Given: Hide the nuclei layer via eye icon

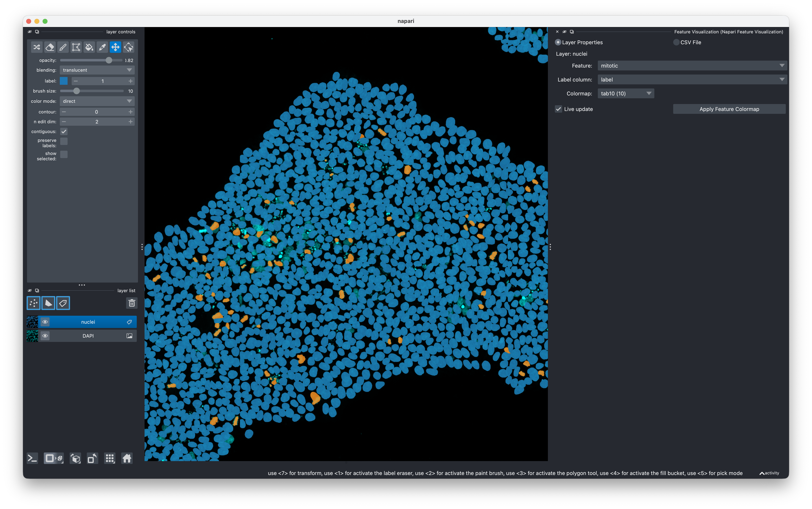Looking at the screenshot, I should [45, 322].
